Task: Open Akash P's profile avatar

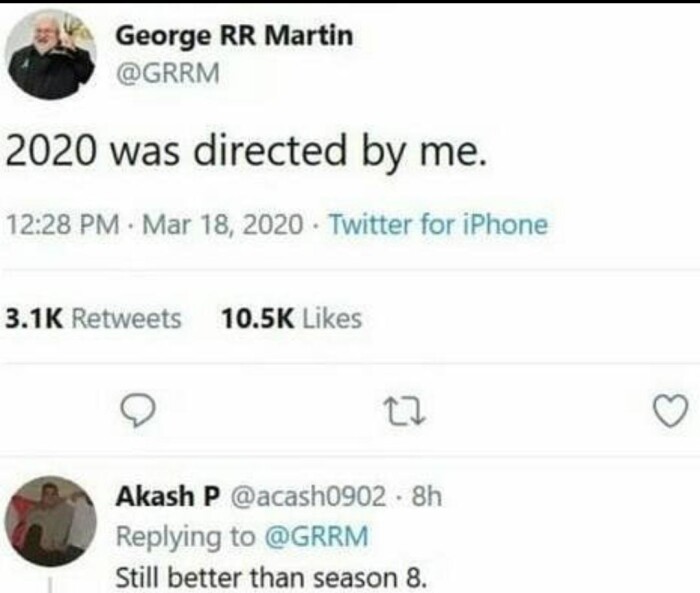Action: (x=51, y=520)
